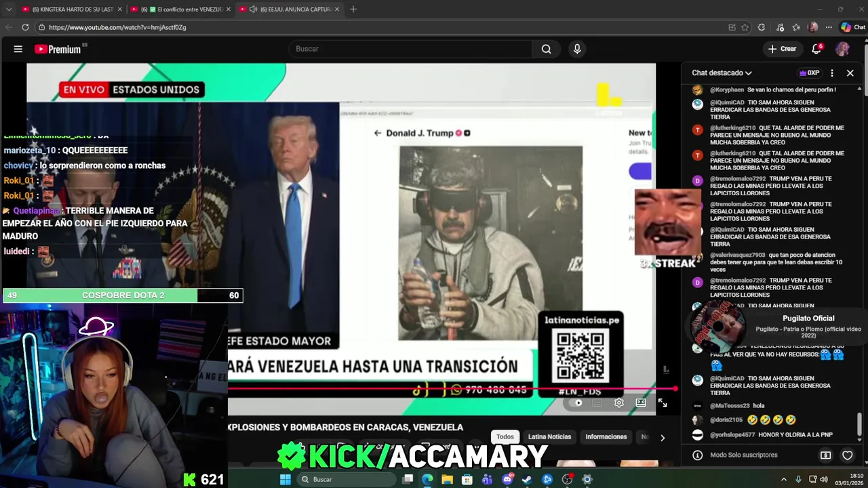Viewport: 868px width, 488px height.
Task: Refresh the current browser page
Action: tap(25, 27)
